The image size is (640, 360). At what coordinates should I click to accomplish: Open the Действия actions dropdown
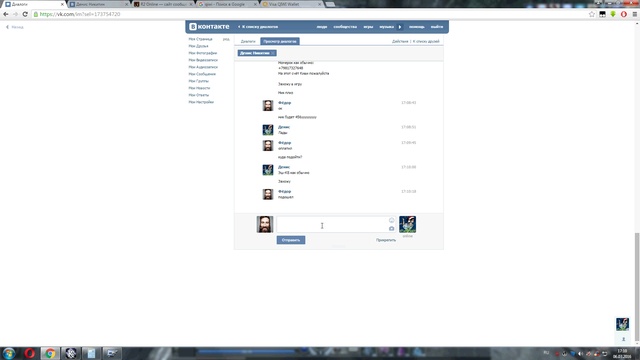tap(400, 42)
